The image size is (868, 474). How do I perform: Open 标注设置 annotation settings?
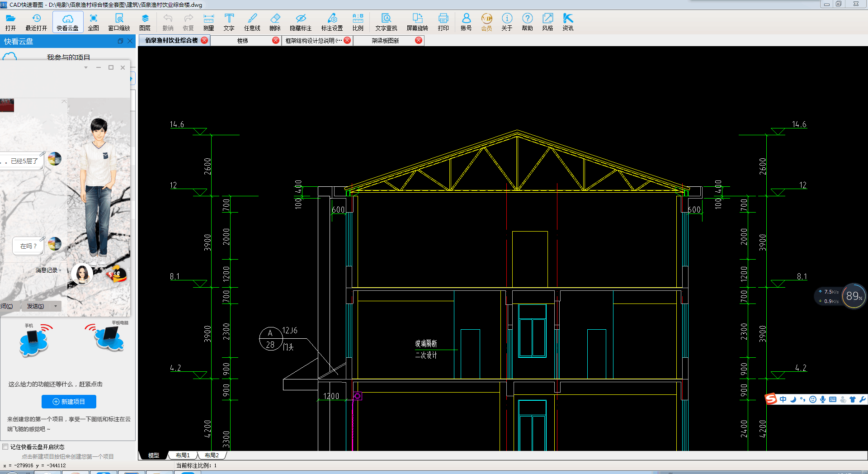332,22
